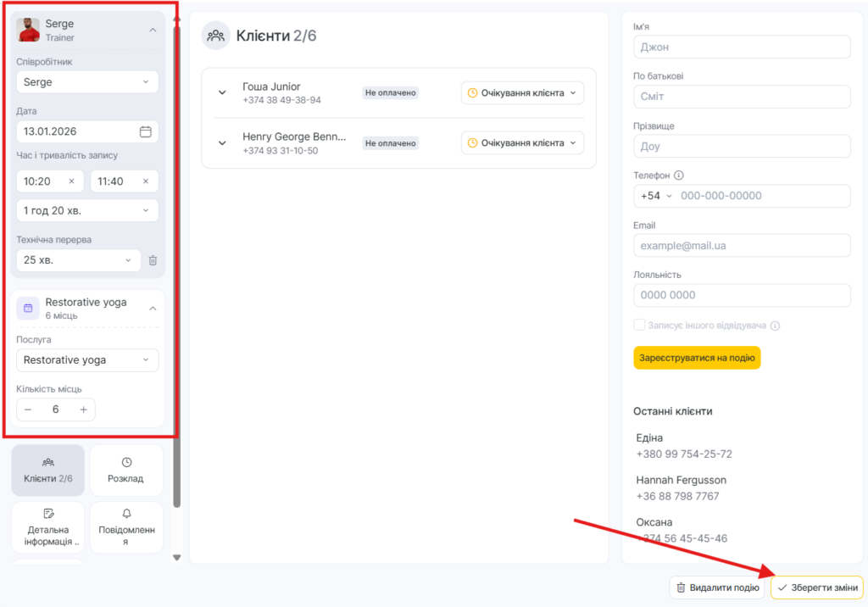
Task: Switch to the Розклад tab
Action: [x=126, y=470]
